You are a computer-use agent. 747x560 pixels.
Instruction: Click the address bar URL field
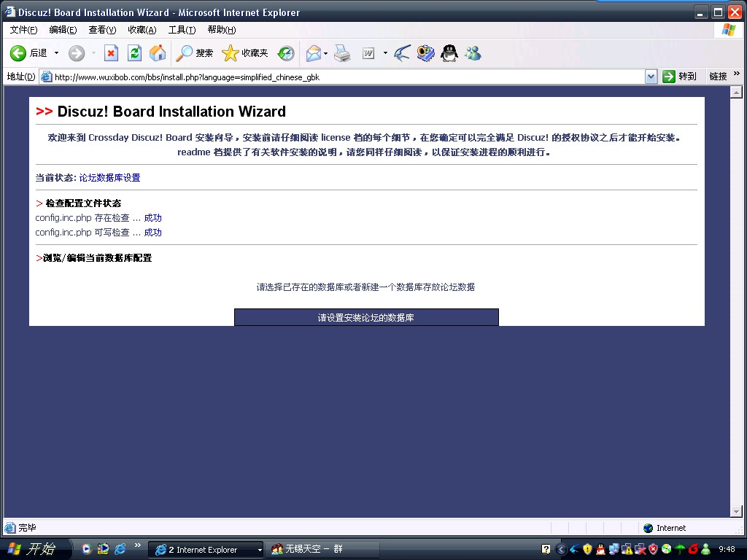click(x=342, y=77)
